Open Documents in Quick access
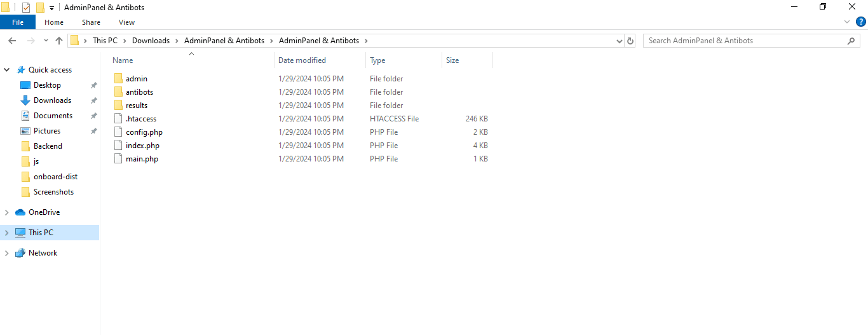 click(x=53, y=116)
